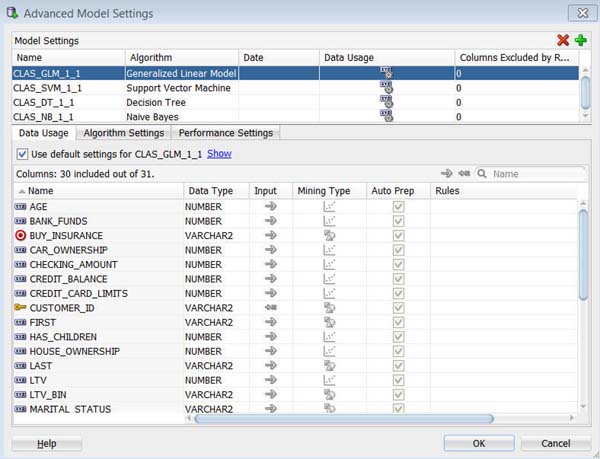Open the Performance Settings tab

[x=227, y=133]
